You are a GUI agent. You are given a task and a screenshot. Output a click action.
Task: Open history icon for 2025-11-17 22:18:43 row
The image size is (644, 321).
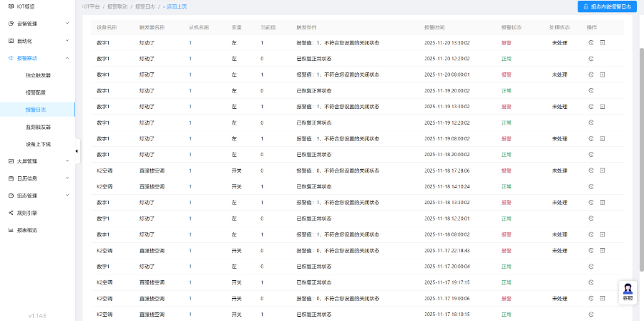(x=591, y=251)
